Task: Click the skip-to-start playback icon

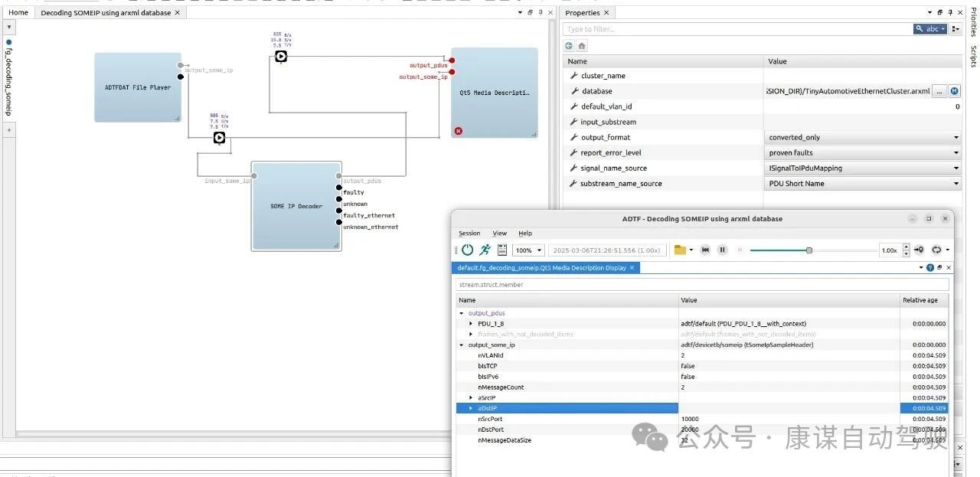Action: (x=705, y=250)
